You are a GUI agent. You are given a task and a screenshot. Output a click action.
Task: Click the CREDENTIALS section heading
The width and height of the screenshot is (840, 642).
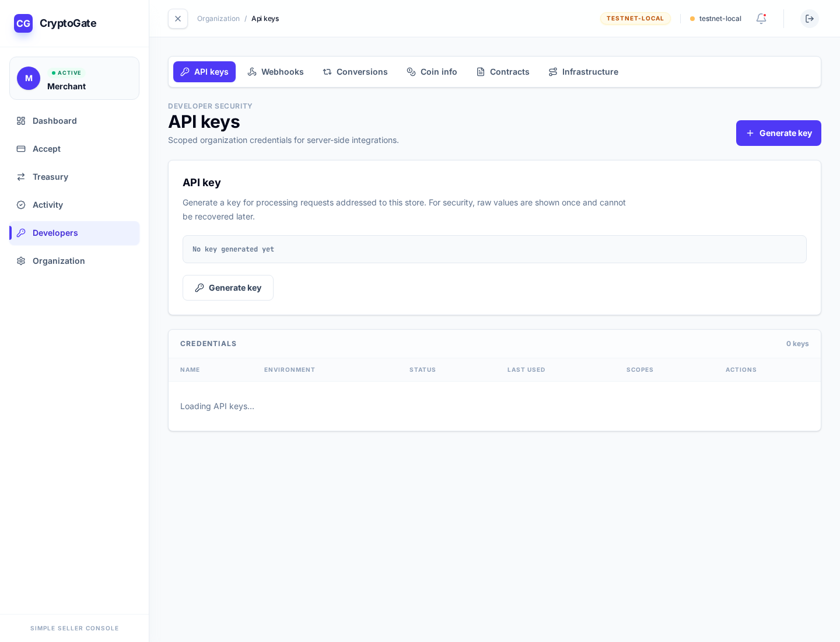coord(208,344)
